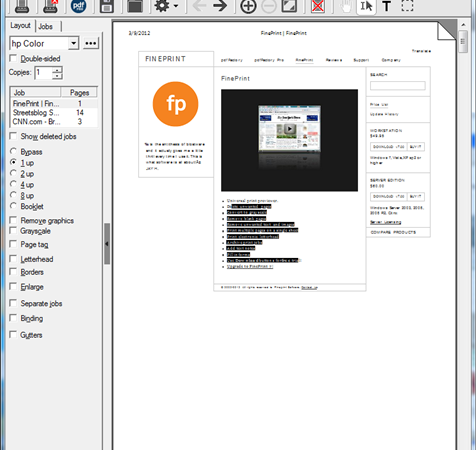
Task: Expand the hp Color printer dropdown
Action: [x=73, y=43]
